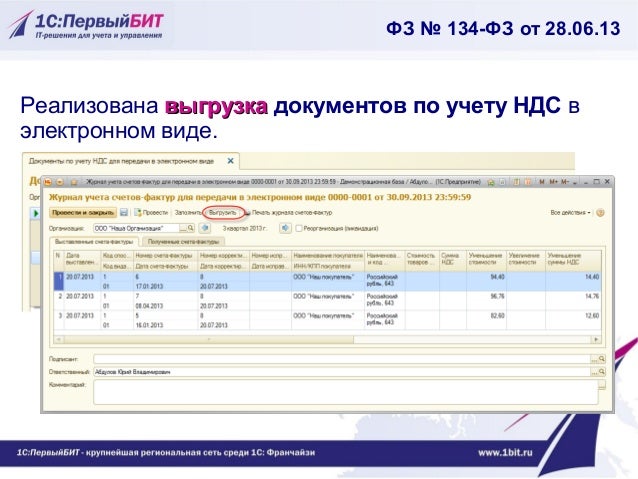The image size is (638, 479).
Task: Click value 94,40 in first row
Action: coord(497,277)
